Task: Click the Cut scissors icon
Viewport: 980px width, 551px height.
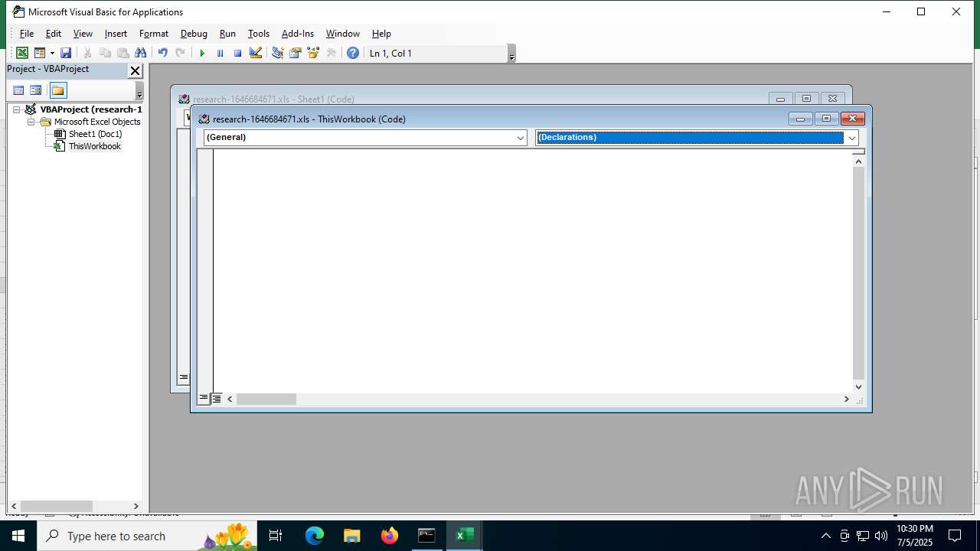Action: [x=87, y=53]
